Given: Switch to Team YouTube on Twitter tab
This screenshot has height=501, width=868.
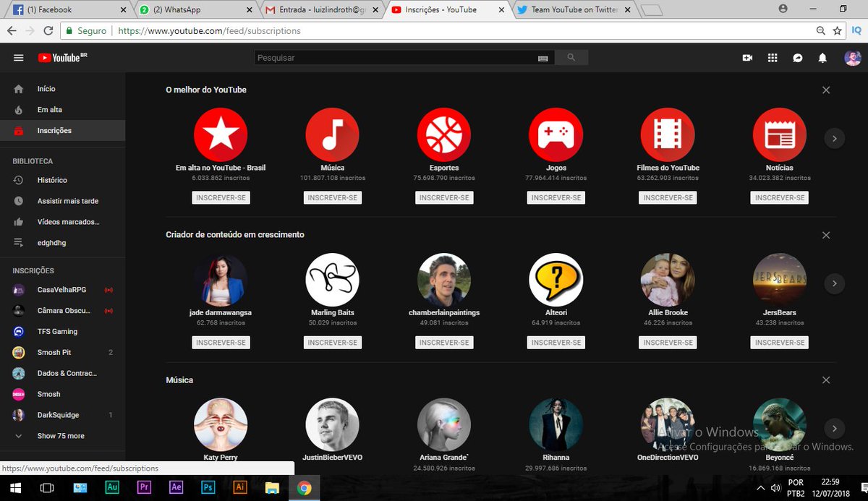Looking at the screenshot, I should (573, 9).
